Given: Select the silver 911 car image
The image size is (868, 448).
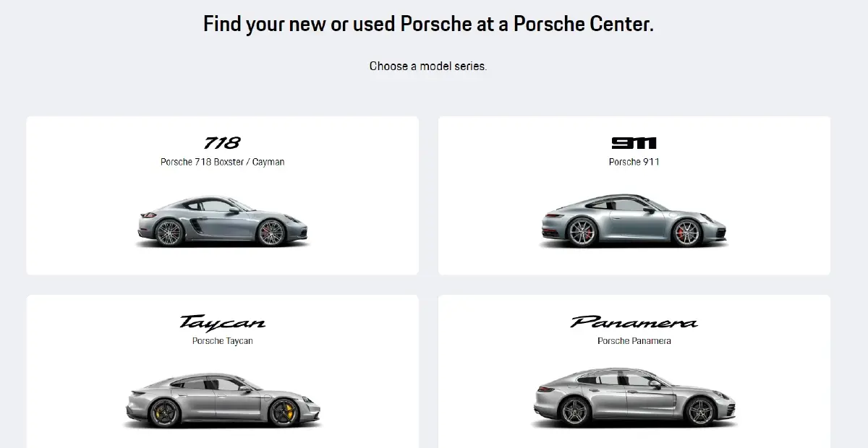Looking at the screenshot, I should 635,220.
